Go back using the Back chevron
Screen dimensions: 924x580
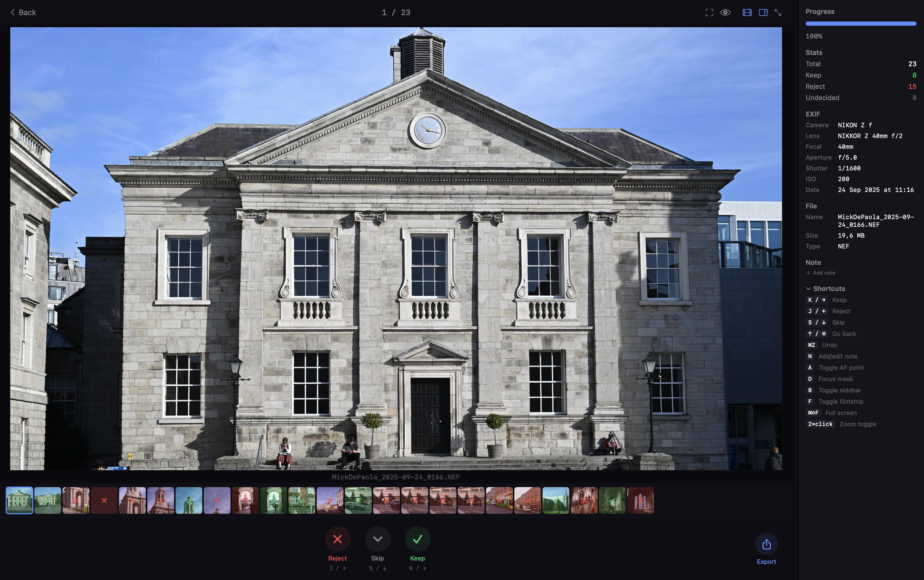point(23,12)
